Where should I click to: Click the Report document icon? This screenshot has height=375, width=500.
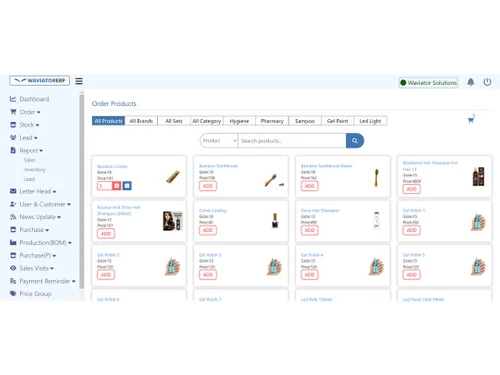(x=13, y=150)
